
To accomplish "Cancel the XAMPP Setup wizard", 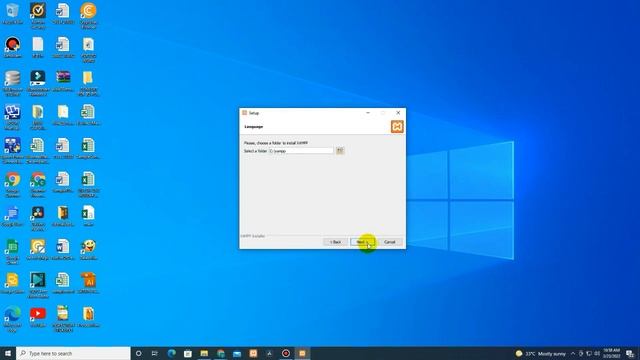I will [389, 242].
